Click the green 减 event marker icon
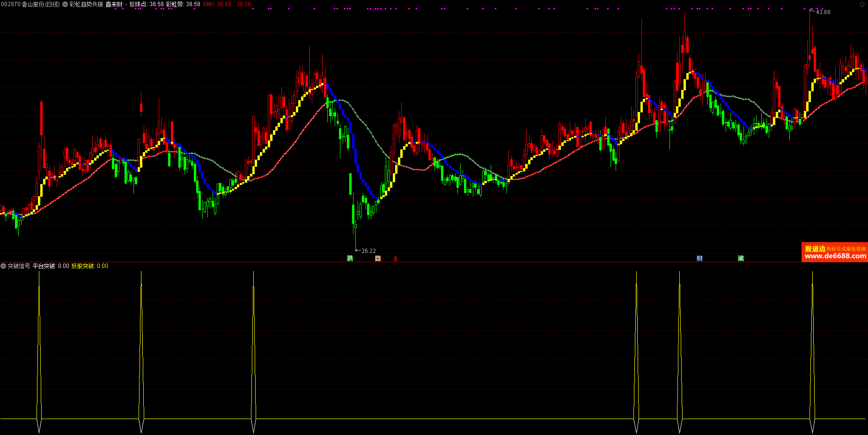Screen dimensions: 868x435 pyautogui.click(x=741, y=258)
